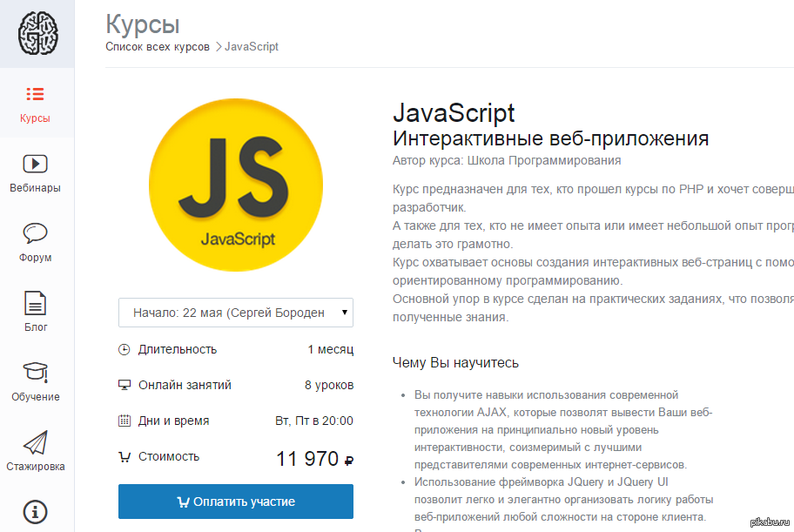Screen dimensions: 794x532
Task: Click the monitor icon beside Онлайн занятий
Action: 124,386
